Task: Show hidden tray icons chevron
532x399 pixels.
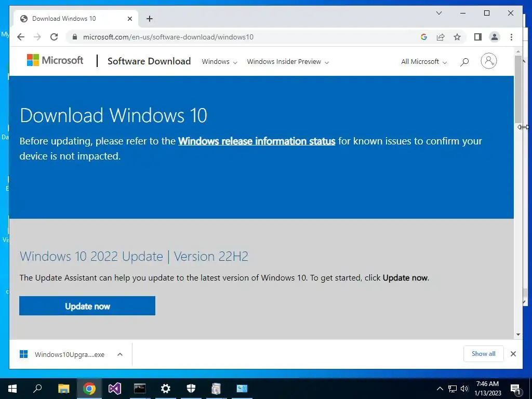Action: coord(440,389)
